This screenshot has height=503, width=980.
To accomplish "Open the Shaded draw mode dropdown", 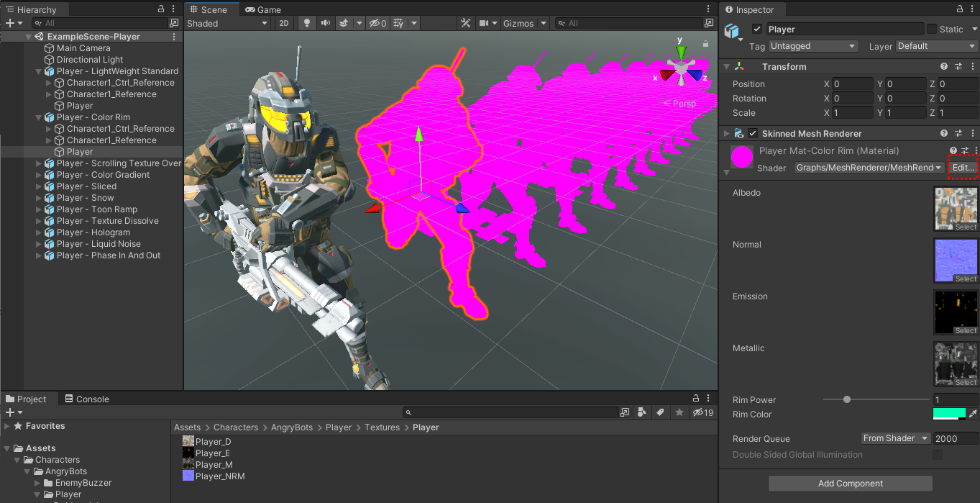I will [x=227, y=23].
